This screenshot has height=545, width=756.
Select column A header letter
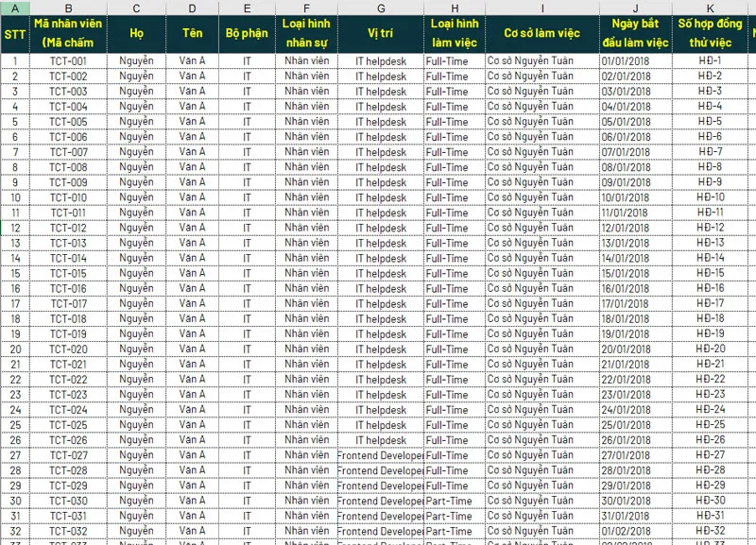15,8
